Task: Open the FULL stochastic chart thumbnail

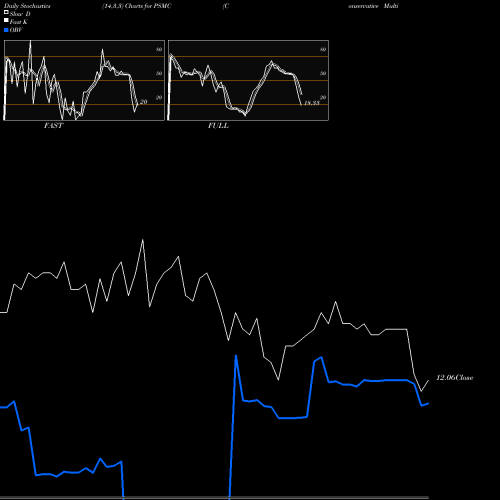Action: (x=248, y=80)
